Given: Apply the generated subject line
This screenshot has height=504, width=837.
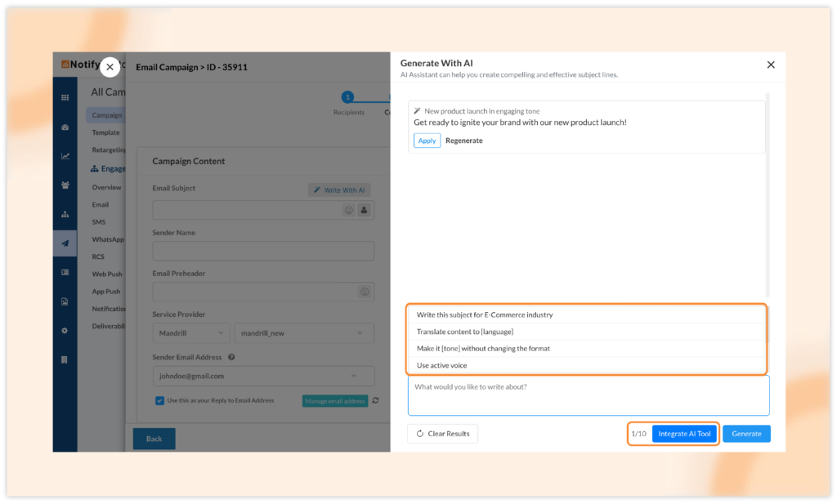Looking at the screenshot, I should (x=427, y=140).
